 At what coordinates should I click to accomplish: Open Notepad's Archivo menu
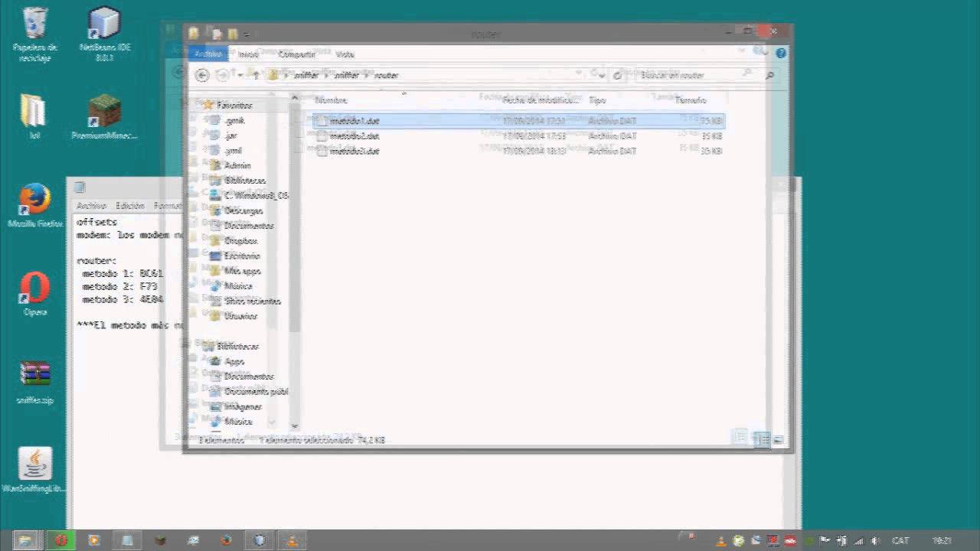click(x=91, y=206)
